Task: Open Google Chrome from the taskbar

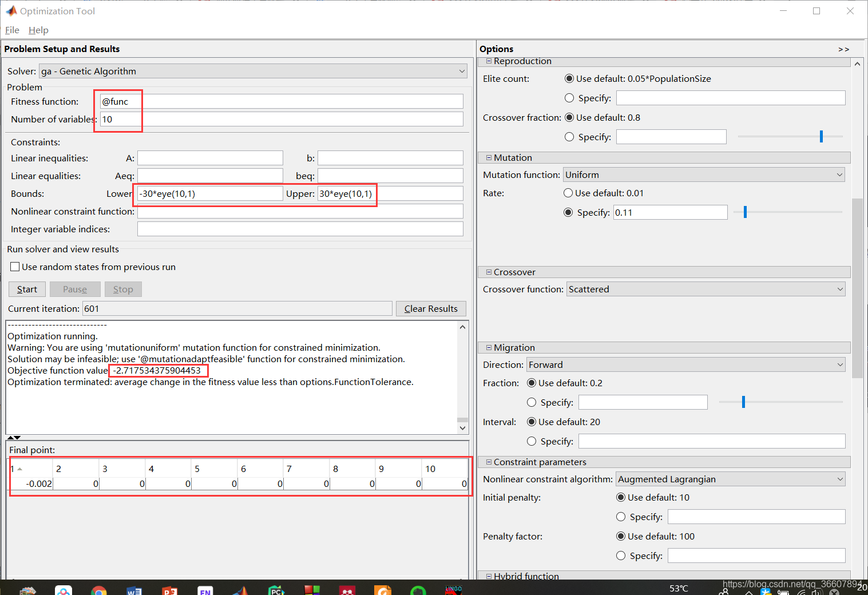Action: [x=99, y=591]
